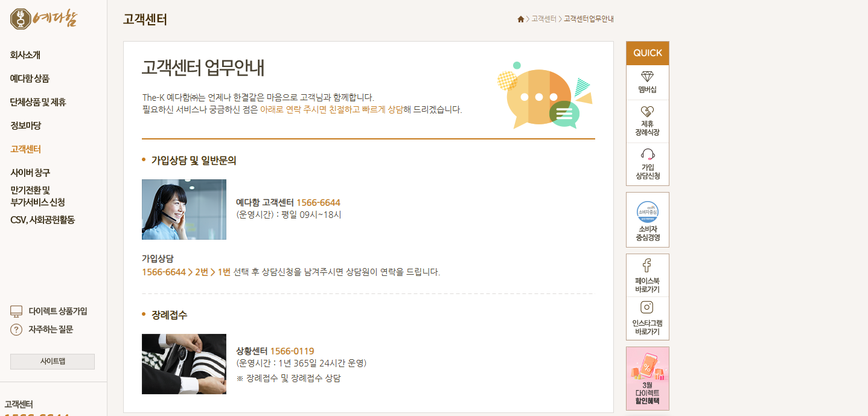Click the QUICK menu header
868x416 pixels.
(648, 53)
